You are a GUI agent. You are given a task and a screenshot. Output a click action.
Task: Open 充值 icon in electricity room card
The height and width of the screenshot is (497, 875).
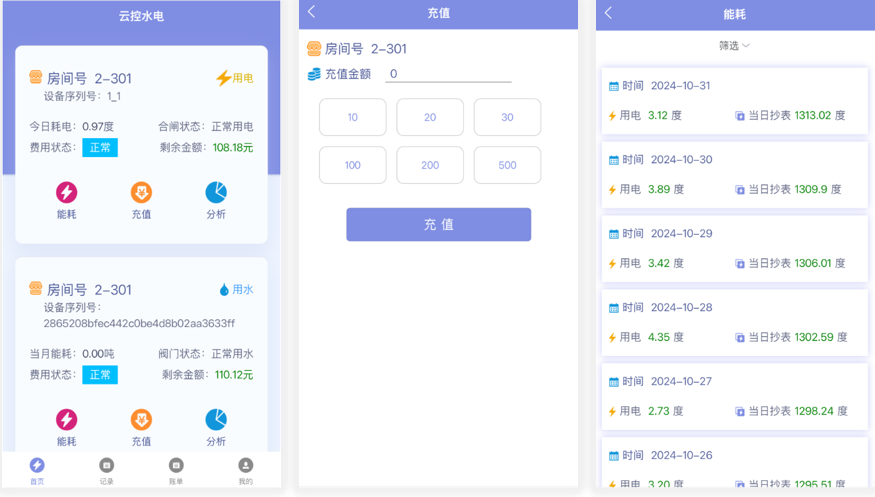(141, 193)
